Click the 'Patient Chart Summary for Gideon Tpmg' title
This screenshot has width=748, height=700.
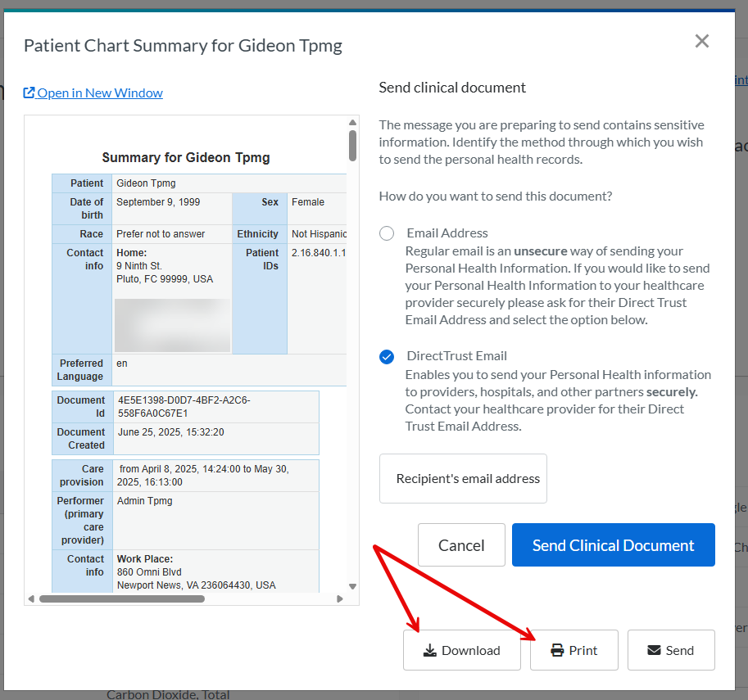click(x=183, y=46)
